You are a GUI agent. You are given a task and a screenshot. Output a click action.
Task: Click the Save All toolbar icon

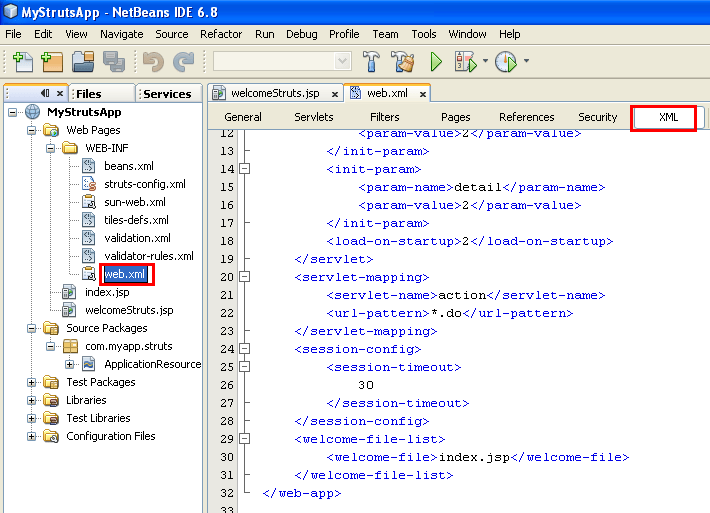click(114, 62)
